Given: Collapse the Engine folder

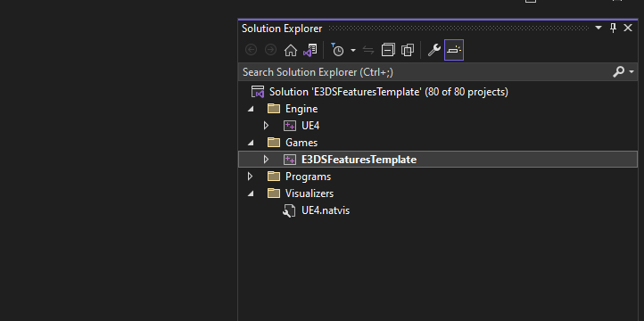Looking at the screenshot, I should 251,109.
